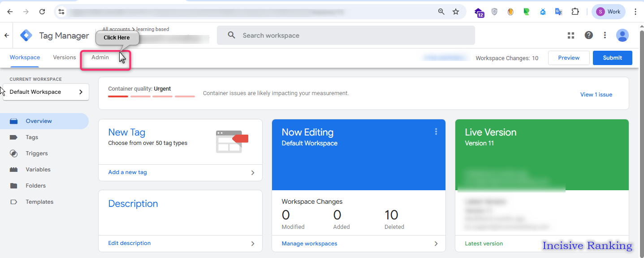Click the orange circular extension icon

point(510,12)
